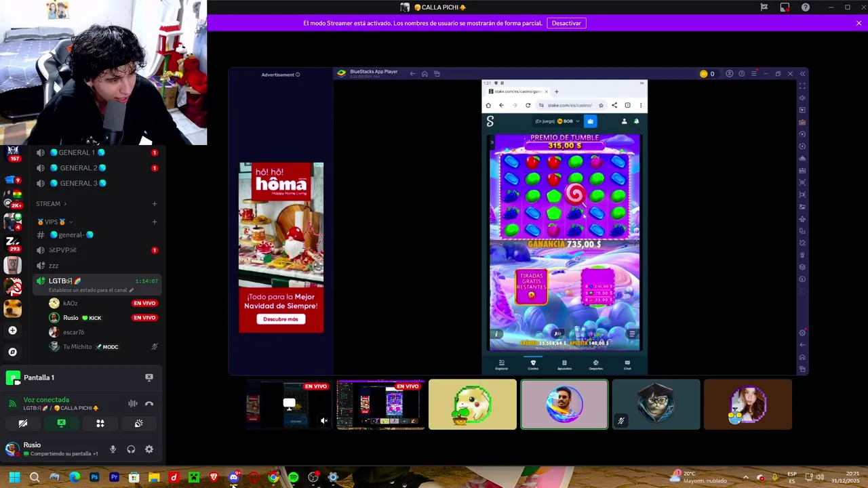Open new browser tab plus button

click(x=556, y=91)
